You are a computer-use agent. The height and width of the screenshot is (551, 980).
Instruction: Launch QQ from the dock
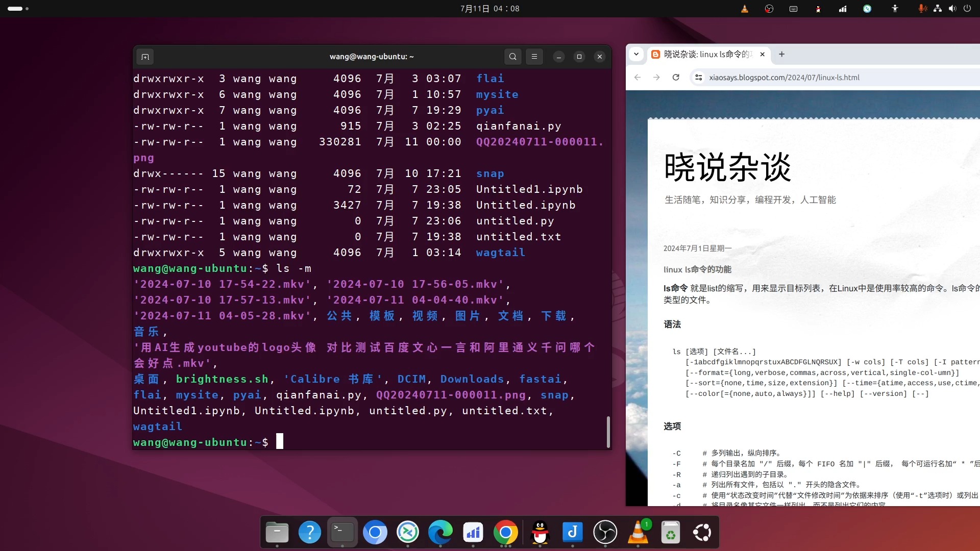[540, 532]
